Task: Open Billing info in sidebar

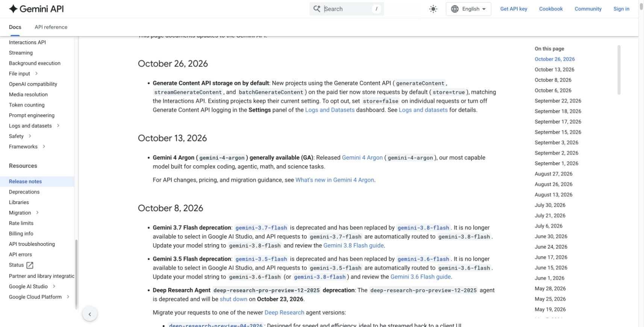Action: (x=21, y=234)
